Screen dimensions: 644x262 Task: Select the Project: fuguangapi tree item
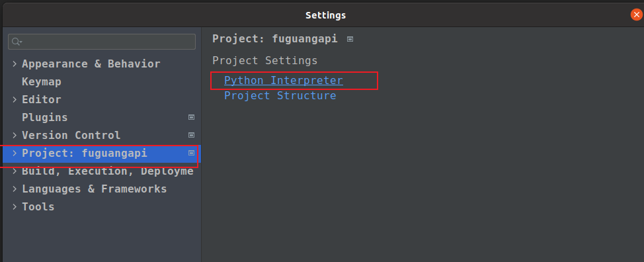point(101,153)
